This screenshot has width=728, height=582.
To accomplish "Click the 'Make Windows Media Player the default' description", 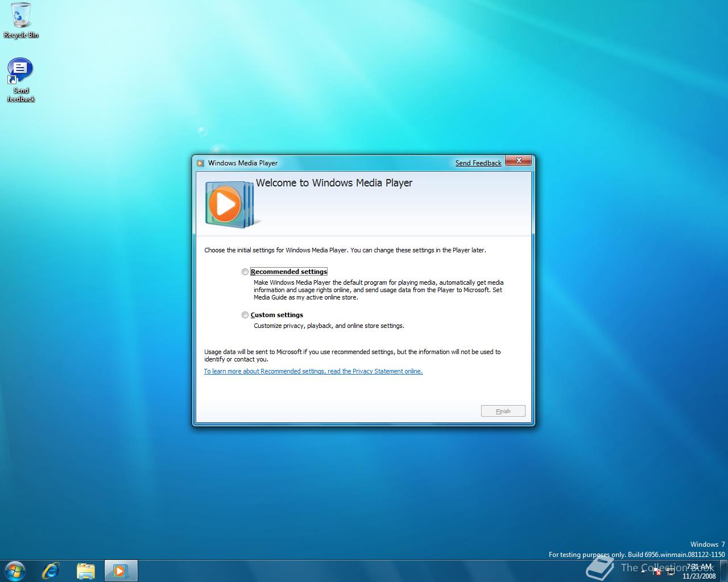I will 379,290.
